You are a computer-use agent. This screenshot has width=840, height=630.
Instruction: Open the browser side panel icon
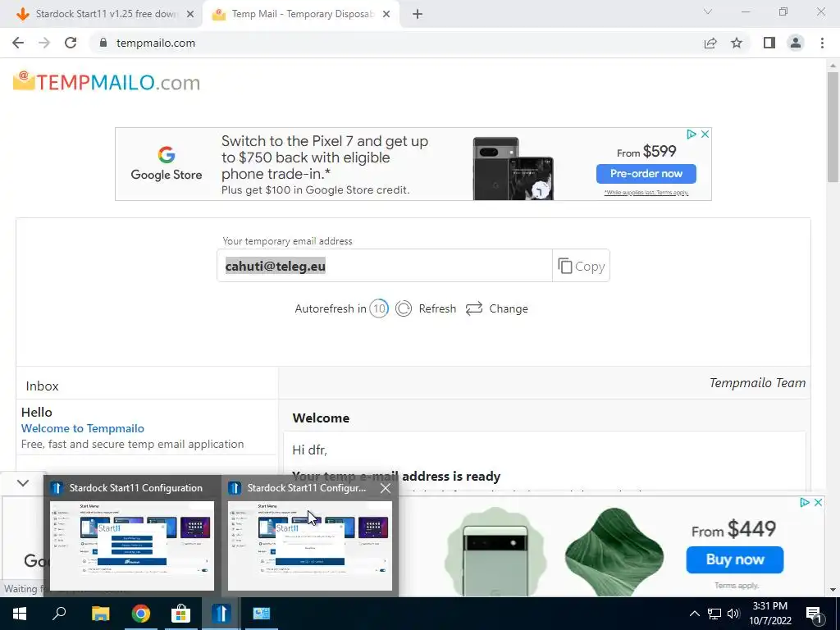click(x=769, y=43)
